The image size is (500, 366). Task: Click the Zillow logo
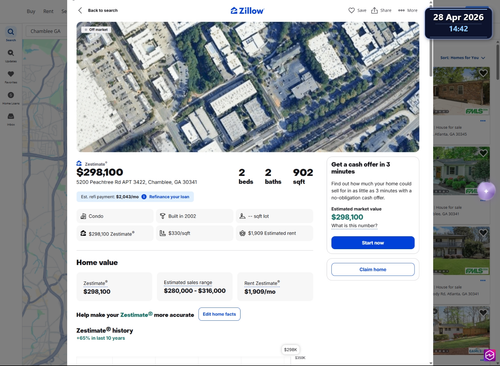247,11
